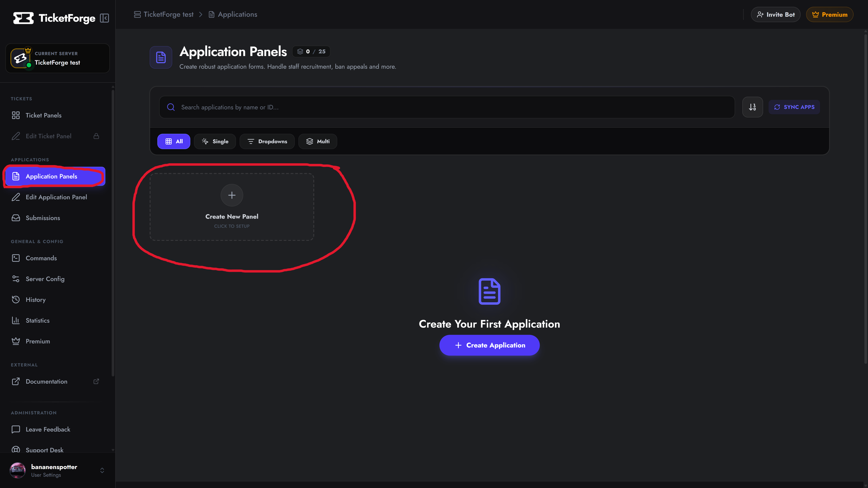The height and width of the screenshot is (488, 868).
Task: Expand the bananenspotter user settings menu
Action: [x=102, y=471]
